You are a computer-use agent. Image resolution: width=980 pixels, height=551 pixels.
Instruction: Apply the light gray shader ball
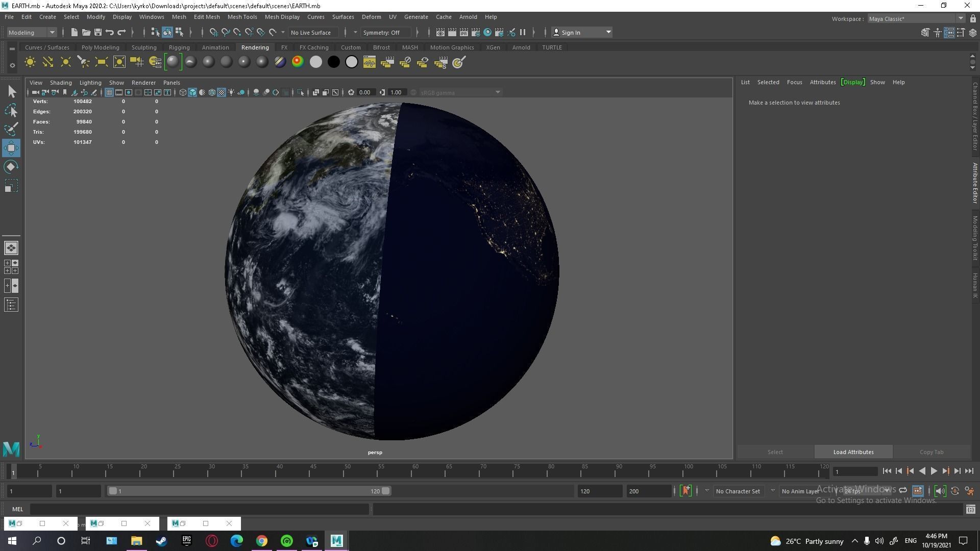pyautogui.click(x=316, y=62)
